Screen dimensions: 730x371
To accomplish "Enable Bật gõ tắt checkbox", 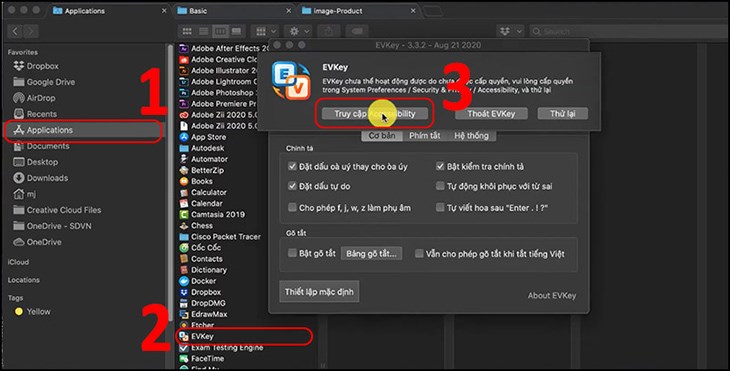I will (x=292, y=253).
